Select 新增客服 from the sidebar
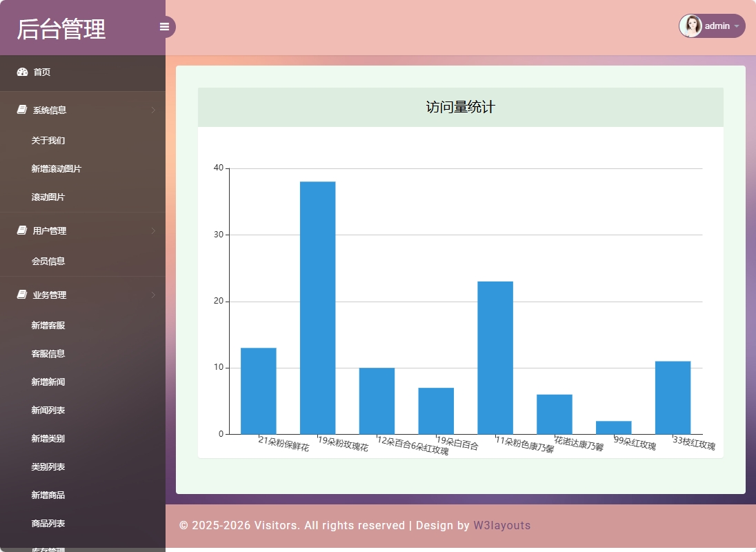756x552 pixels. coord(48,325)
